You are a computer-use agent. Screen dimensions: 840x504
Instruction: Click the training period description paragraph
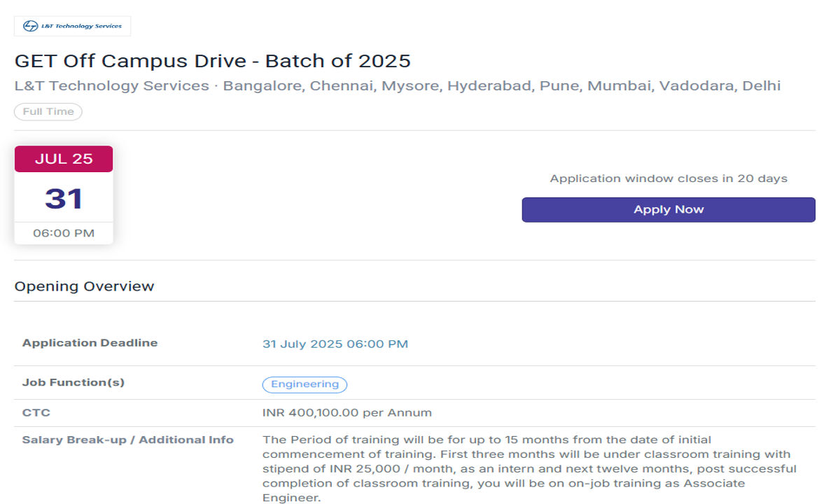(x=529, y=469)
